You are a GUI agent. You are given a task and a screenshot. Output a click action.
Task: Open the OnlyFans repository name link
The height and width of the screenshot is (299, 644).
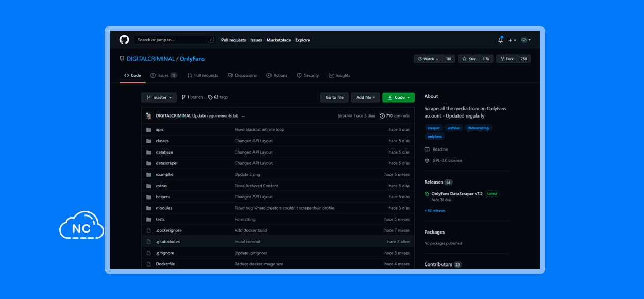point(193,59)
